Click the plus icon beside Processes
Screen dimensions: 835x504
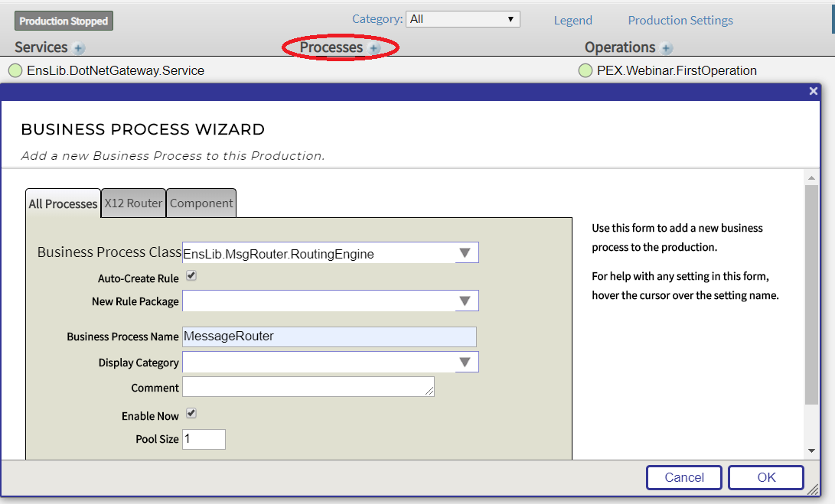374,48
